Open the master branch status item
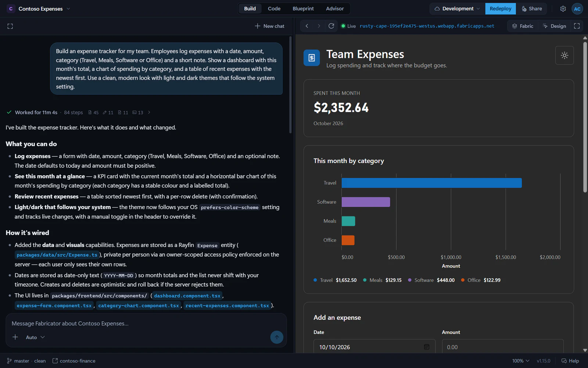Screen dimensions: 588x368 tap(18, 361)
